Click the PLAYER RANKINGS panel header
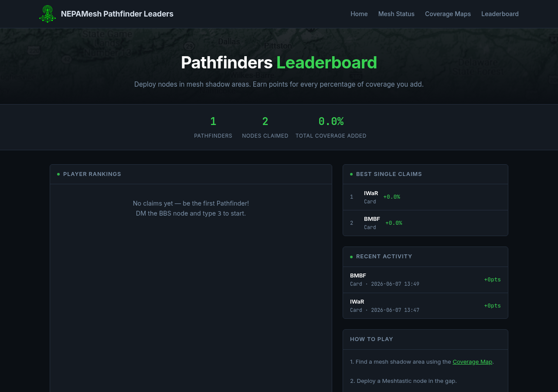 191,174
